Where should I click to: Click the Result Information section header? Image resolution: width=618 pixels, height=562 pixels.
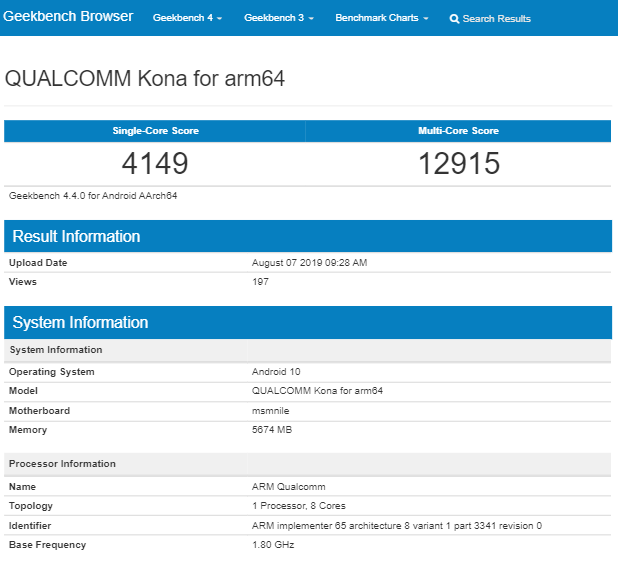tap(76, 237)
